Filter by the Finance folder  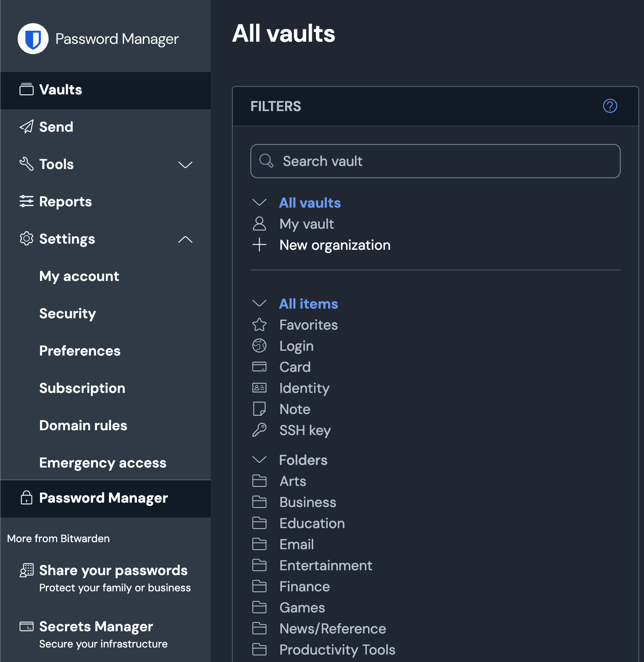coord(304,586)
